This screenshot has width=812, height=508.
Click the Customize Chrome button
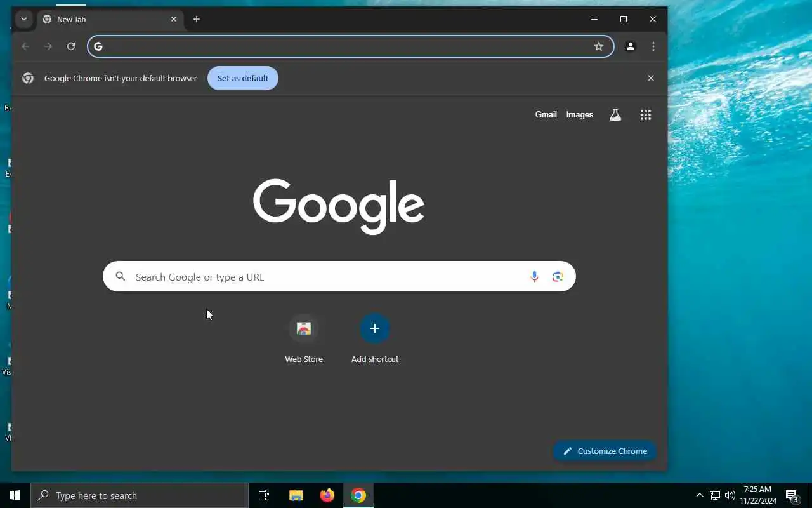605,451
